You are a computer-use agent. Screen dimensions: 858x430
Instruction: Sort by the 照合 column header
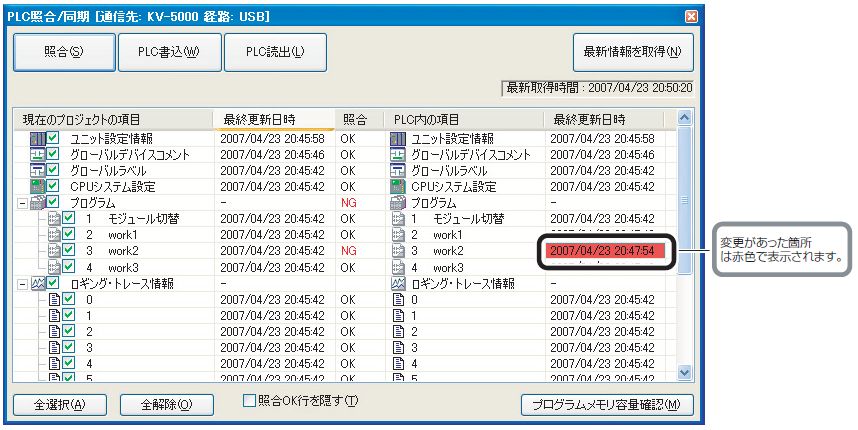(x=355, y=119)
